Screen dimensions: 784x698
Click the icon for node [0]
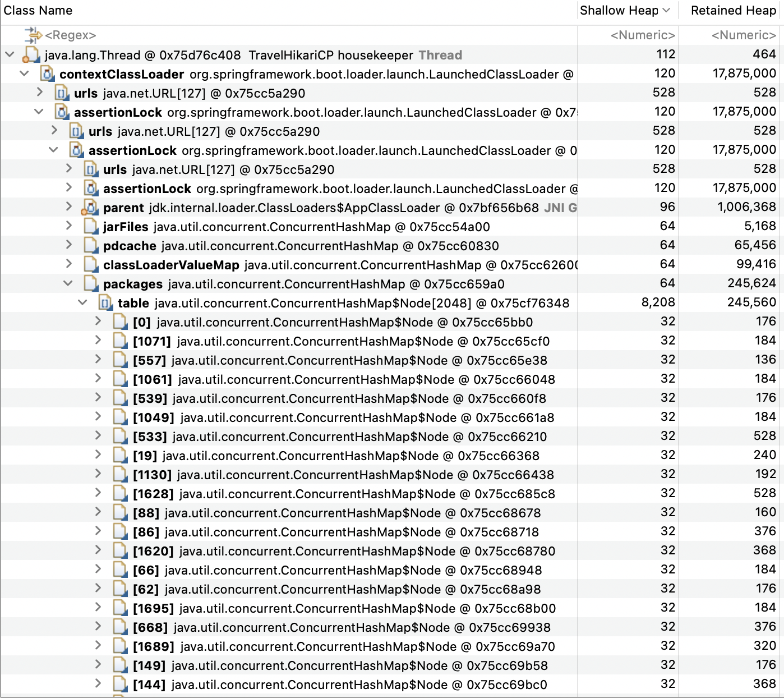pos(120,322)
